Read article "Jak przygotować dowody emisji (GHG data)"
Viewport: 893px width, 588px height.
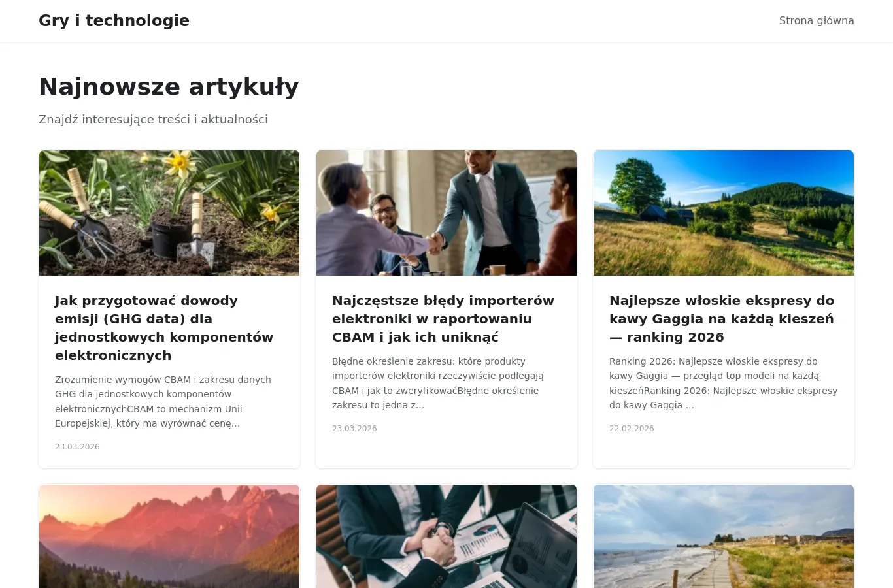(164, 328)
